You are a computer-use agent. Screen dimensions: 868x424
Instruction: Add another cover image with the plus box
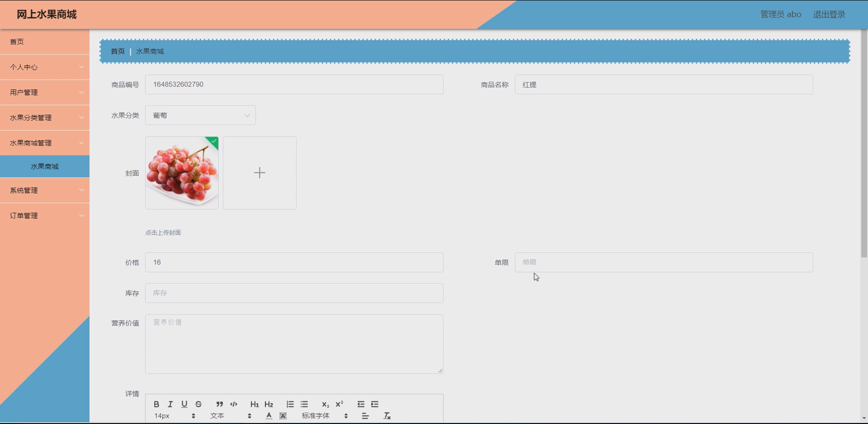click(x=259, y=173)
